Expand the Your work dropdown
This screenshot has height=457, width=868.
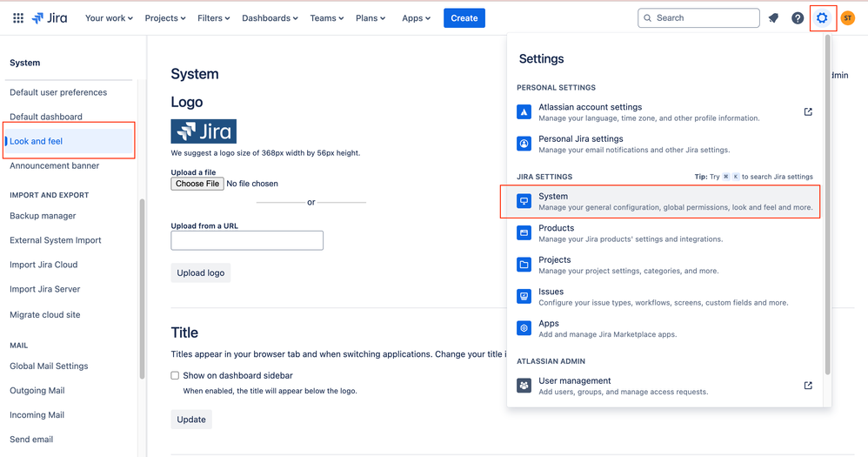pyautogui.click(x=109, y=17)
